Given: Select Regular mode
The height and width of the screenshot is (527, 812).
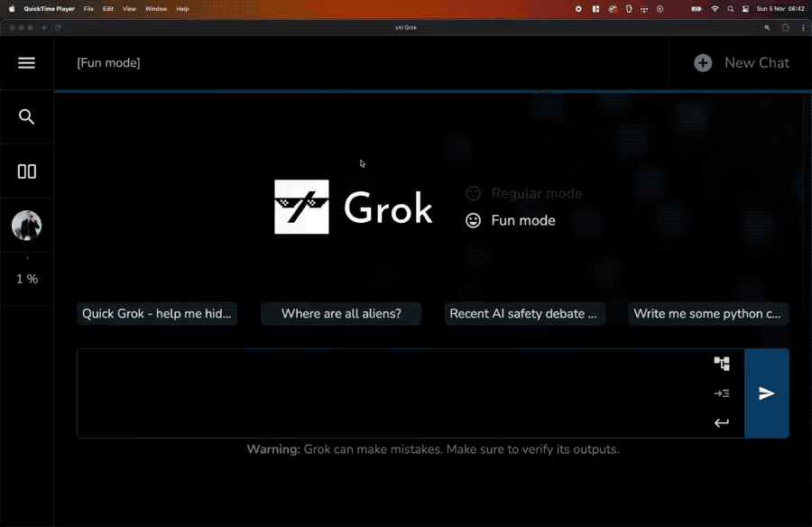Looking at the screenshot, I should point(537,193).
